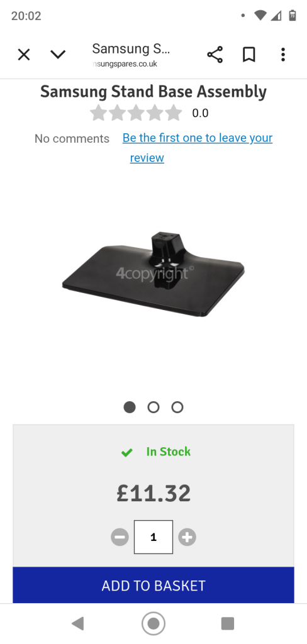Increase quantity with the plus icon
Viewport: 307px width, 644px height.
pos(187,537)
